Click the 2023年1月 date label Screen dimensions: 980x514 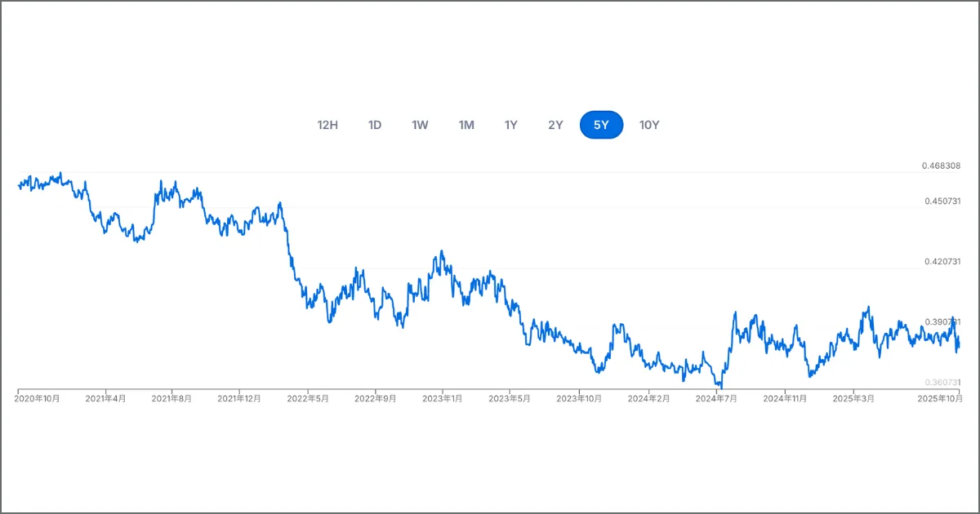tap(442, 398)
